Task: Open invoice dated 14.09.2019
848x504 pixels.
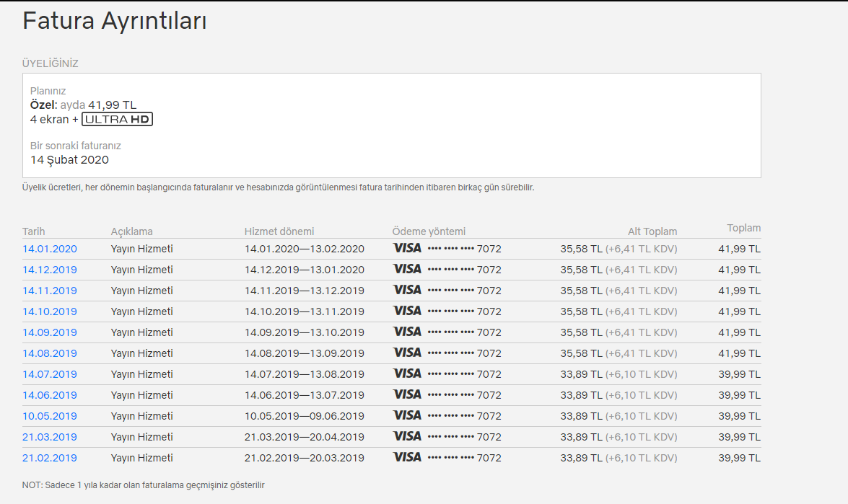Action: click(x=49, y=332)
